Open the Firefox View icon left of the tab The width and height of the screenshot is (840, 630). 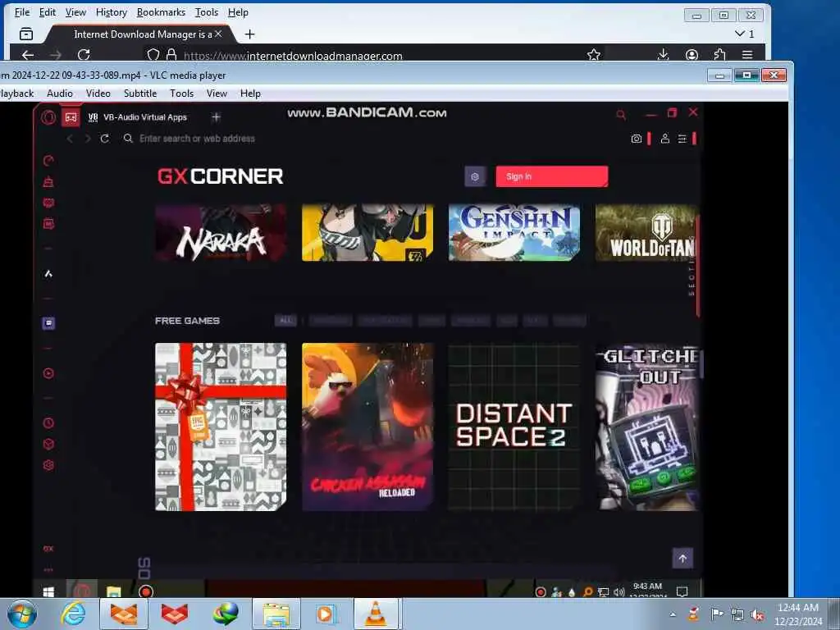click(x=25, y=34)
